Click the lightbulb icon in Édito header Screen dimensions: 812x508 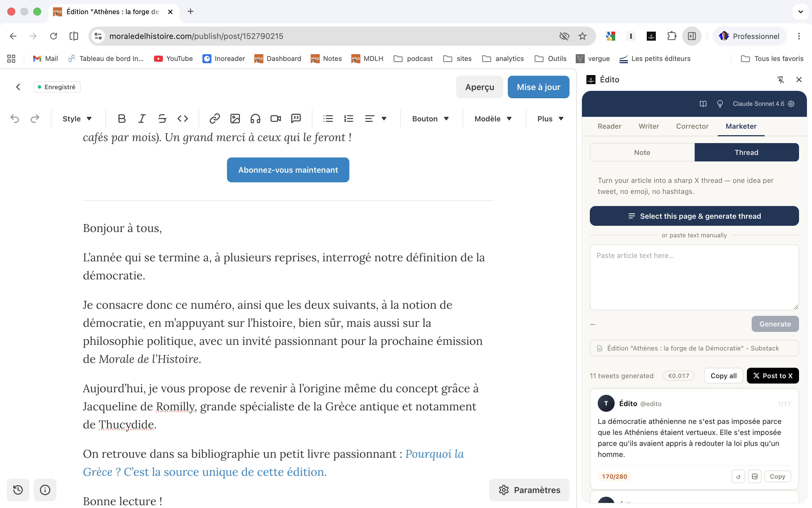(x=720, y=104)
